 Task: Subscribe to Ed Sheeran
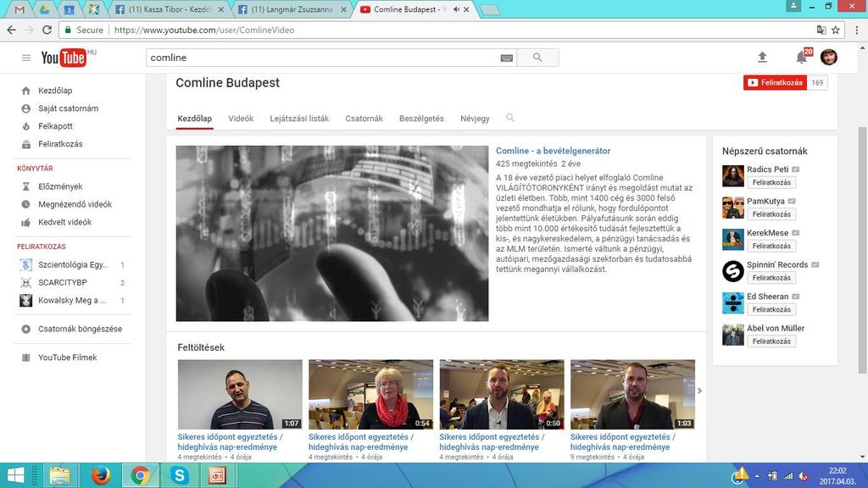pos(771,310)
